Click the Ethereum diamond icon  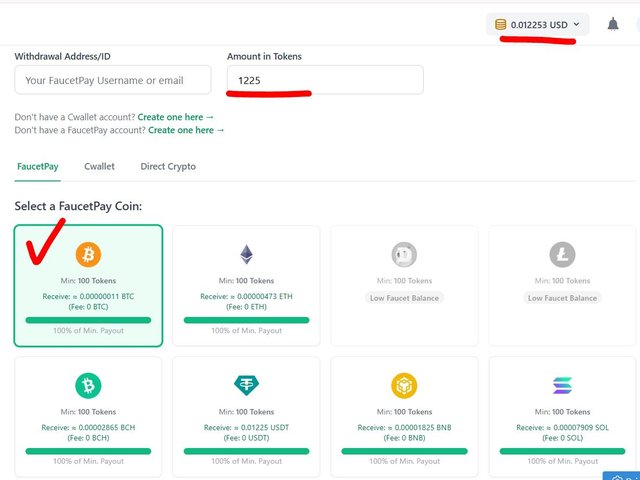coord(246,255)
